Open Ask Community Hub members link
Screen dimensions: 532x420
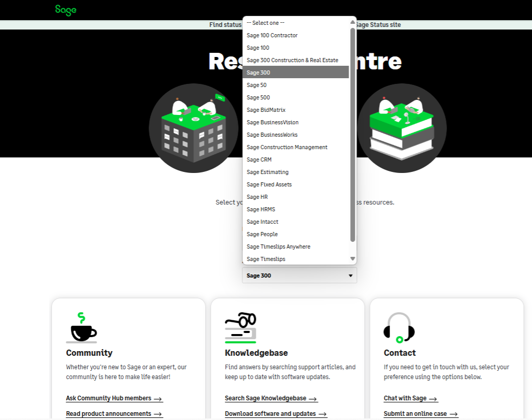(x=114, y=398)
